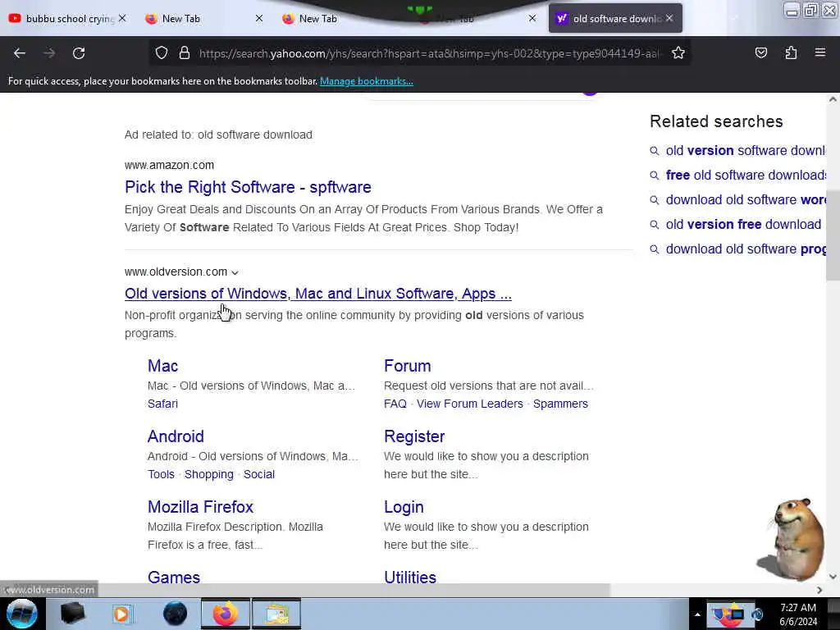Viewport: 840px width, 630px height.
Task: Open the Windows Start button
Action: click(x=22, y=614)
